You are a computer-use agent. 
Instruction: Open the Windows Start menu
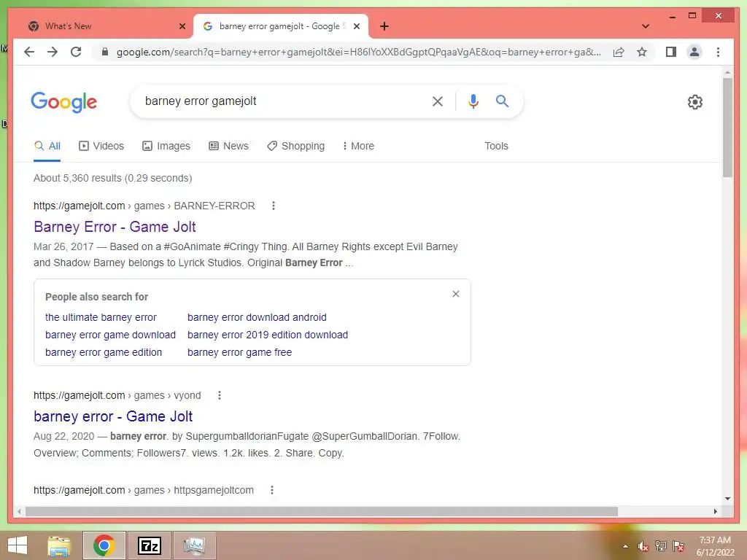point(18,545)
